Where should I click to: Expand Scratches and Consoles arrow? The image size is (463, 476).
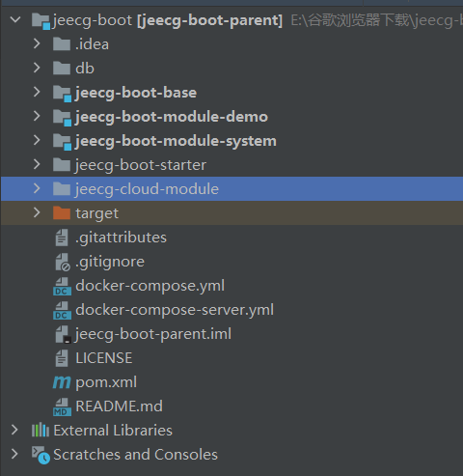tap(14, 454)
